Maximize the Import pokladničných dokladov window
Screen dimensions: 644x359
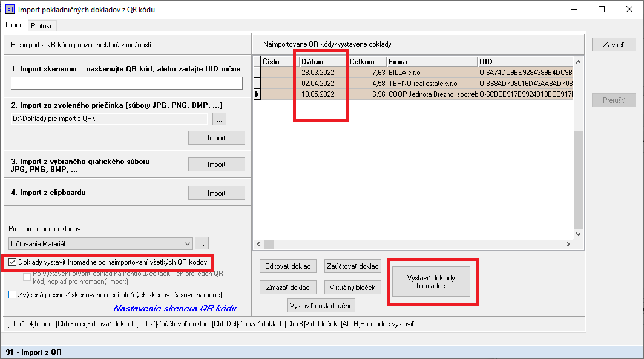pos(602,10)
